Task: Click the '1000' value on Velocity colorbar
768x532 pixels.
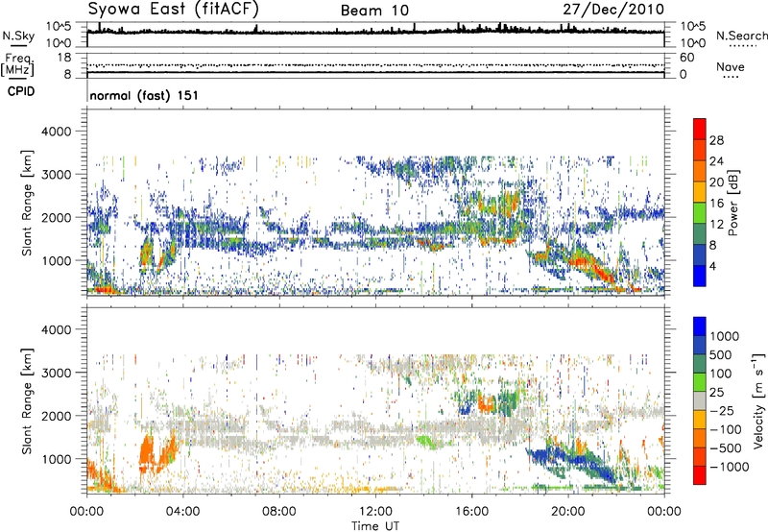Action: pos(725,336)
